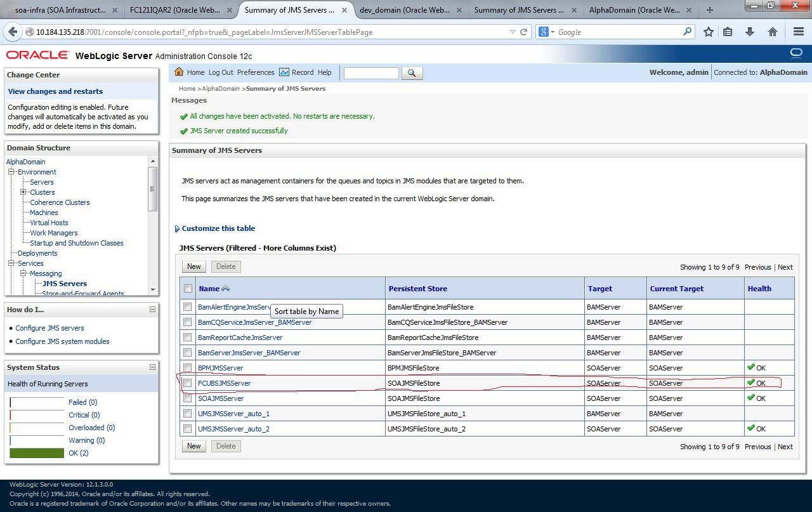Check the FCUBSJMSServer row checkbox

188,383
